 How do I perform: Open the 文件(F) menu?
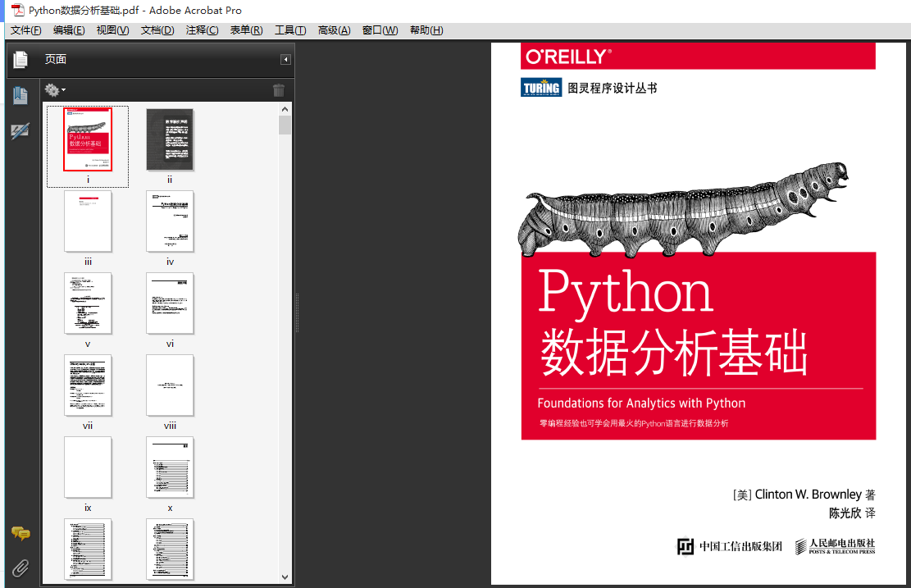point(25,30)
